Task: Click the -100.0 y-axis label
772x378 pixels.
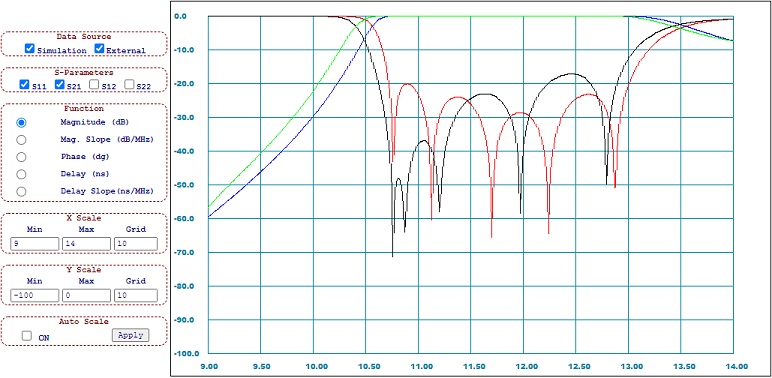Action: pos(186,353)
